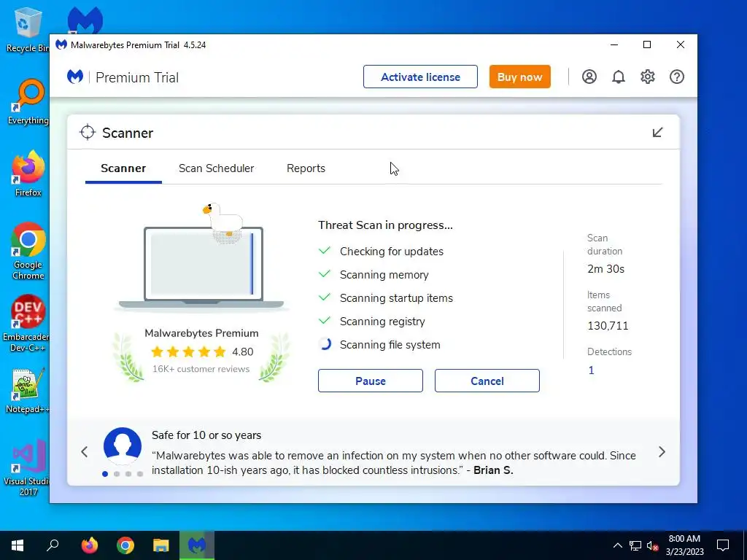Select the fourth review pagination dot
The height and width of the screenshot is (560, 747).
pos(140,474)
